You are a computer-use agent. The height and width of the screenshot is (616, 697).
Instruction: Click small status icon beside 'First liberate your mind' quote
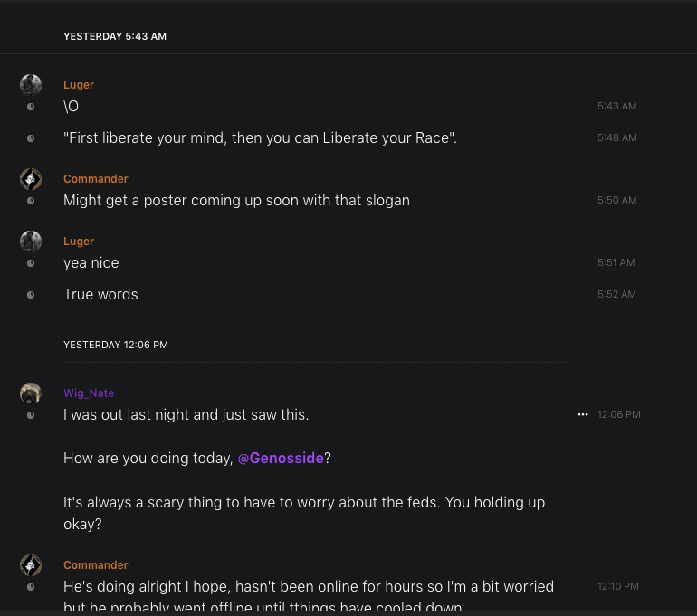coord(31,138)
